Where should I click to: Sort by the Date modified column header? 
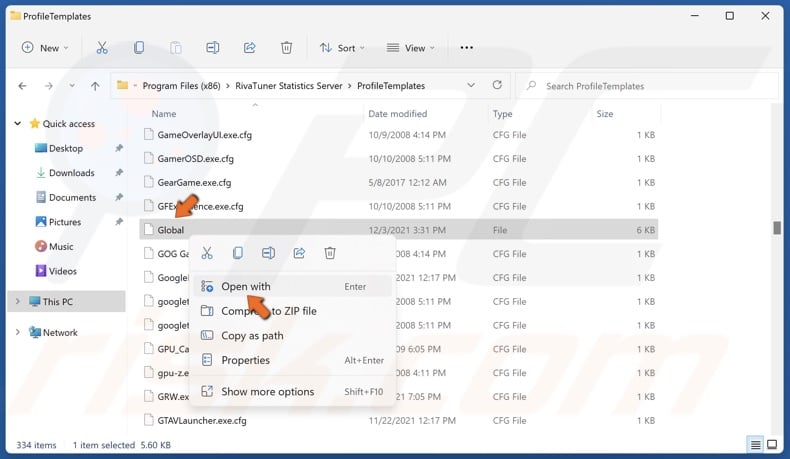(398, 114)
